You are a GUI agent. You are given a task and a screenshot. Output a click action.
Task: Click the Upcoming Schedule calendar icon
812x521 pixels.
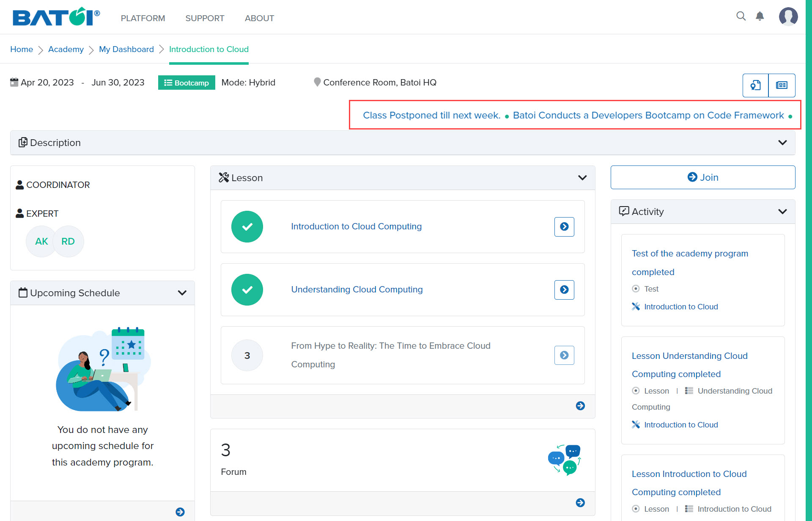pos(23,292)
